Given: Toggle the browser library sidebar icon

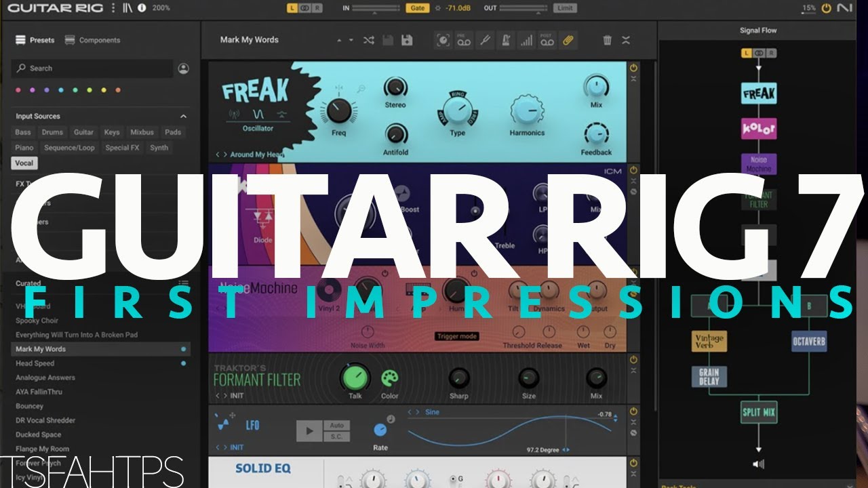Looking at the screenshot, I should pyautogui.click(x=127, y=8).
